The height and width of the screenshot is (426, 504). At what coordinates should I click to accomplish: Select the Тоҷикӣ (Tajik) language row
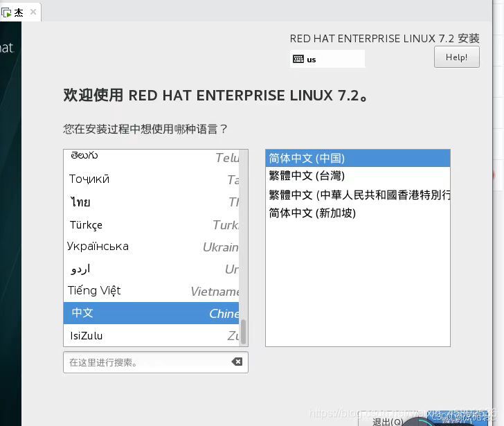tap(151, 179)
